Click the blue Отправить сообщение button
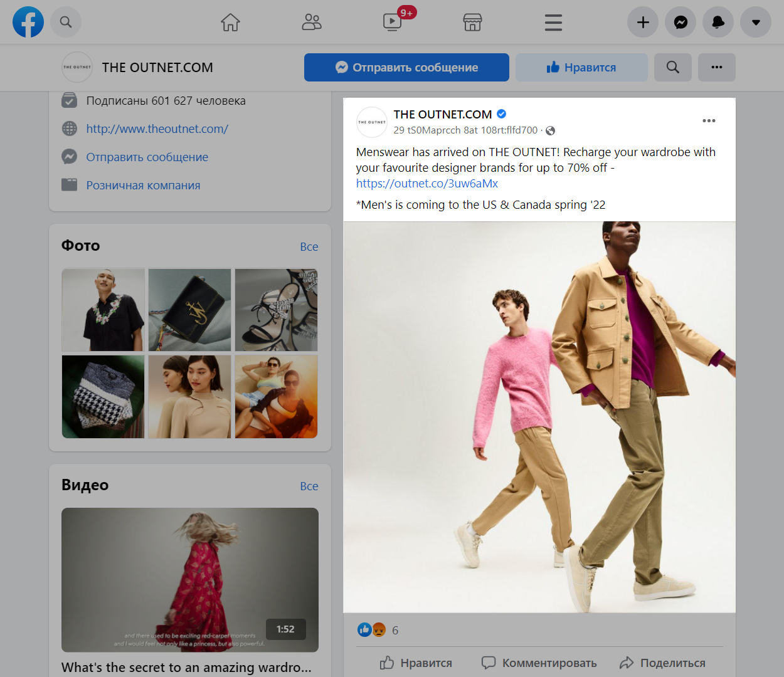This screenshot has width=784, height=677. point(406,67)
